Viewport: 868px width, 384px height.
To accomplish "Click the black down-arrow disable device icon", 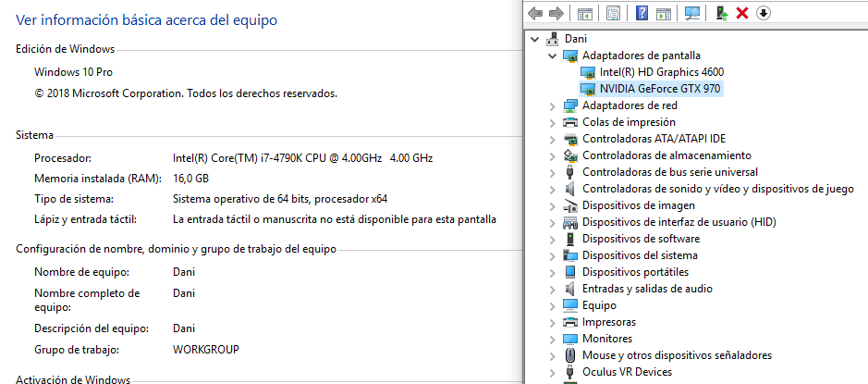I will [x=763, y=13].
